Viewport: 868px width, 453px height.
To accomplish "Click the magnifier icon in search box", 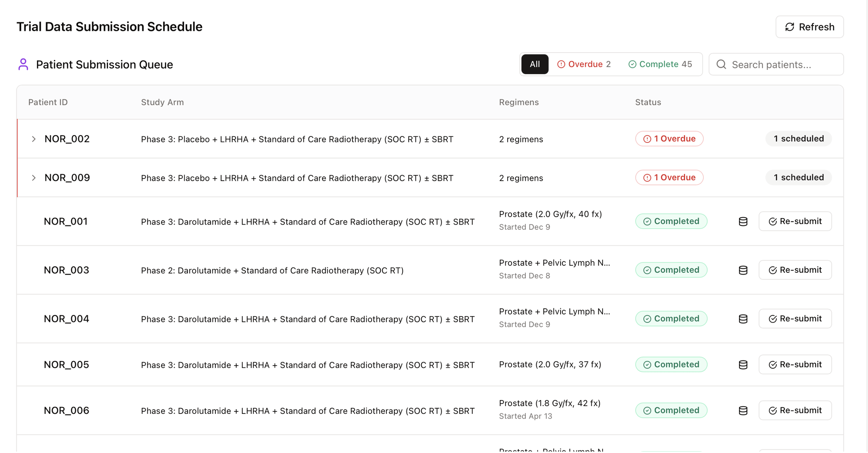I will (721, 64).
